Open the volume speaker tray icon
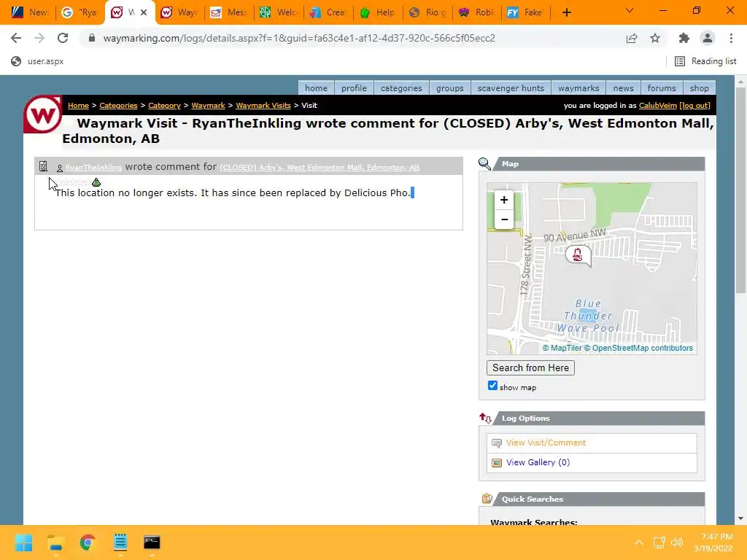The height and width of the screenshot is (560, 747). point(676,542)
